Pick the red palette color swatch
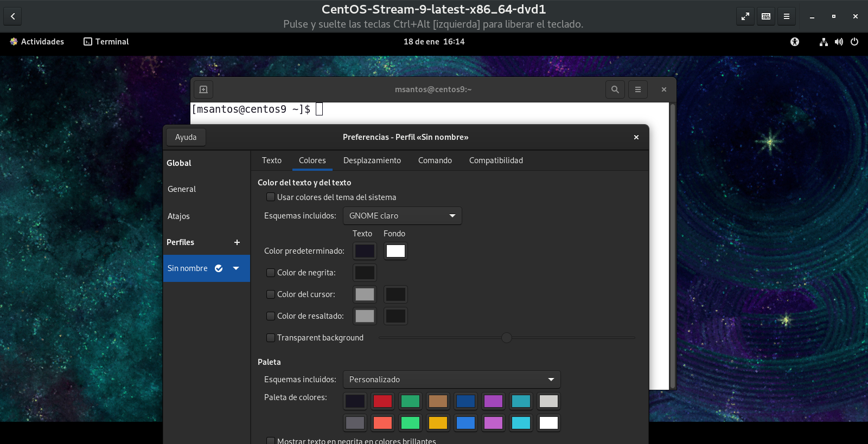 (x=382, y=401)
